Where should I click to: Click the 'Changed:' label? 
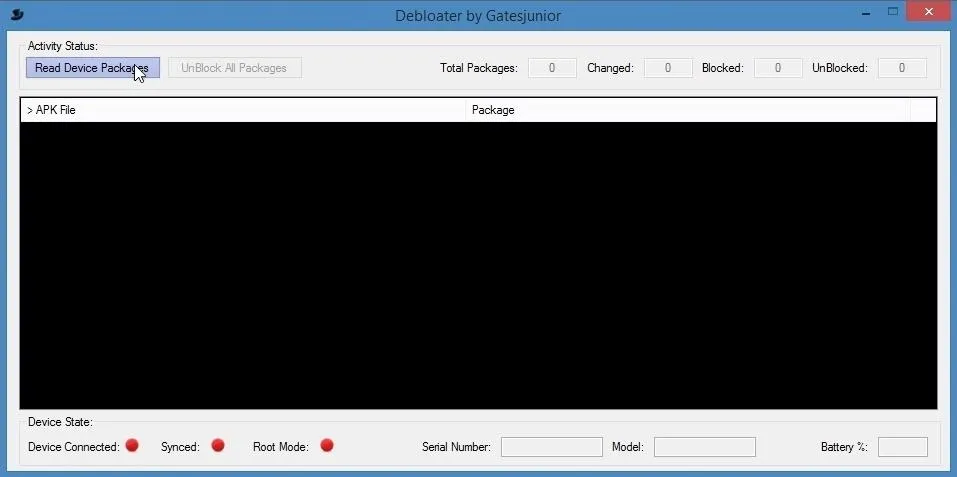pos(610,68)
